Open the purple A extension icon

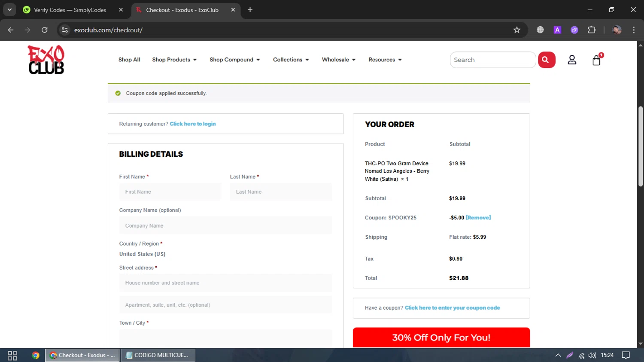click(557, 30)
